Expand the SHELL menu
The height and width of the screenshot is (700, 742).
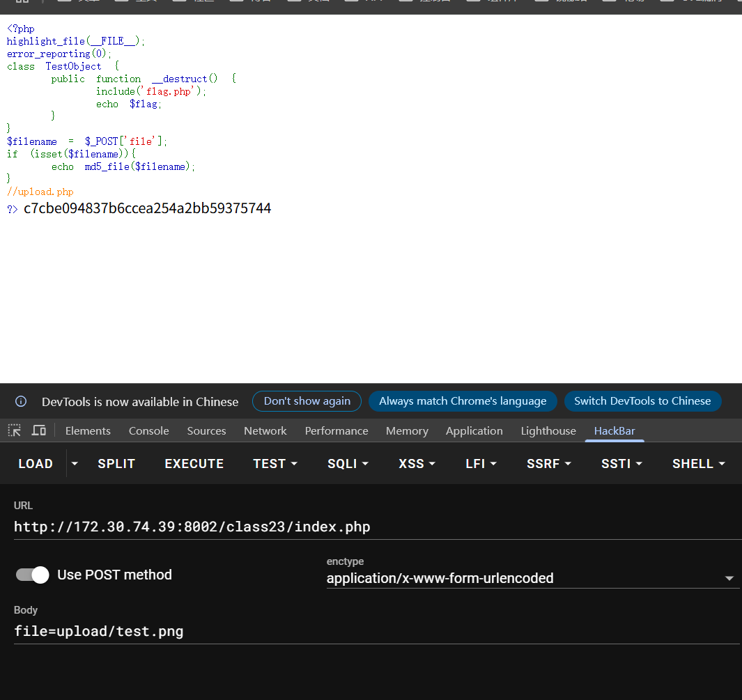699,463
